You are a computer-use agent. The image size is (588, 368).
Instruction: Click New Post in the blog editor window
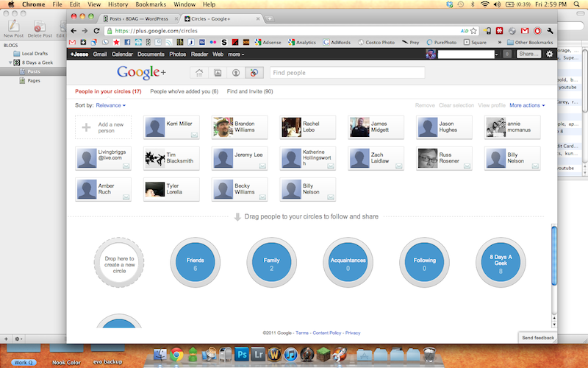coord(13,29)
